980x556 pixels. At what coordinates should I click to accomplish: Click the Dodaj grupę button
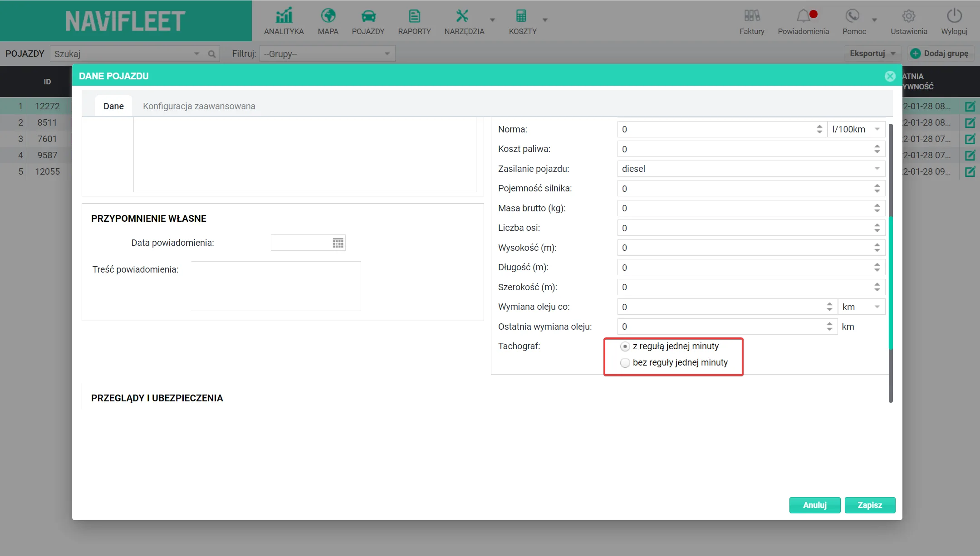click(x=941, y=54)
